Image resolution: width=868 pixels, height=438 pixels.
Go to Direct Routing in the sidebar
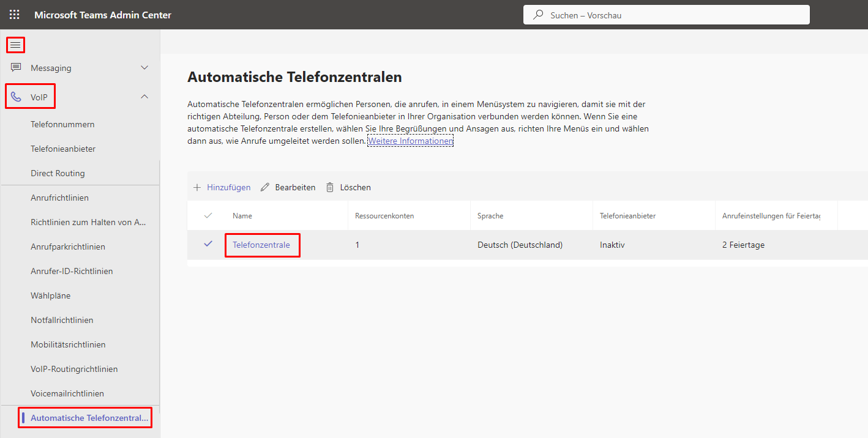tap(58, 173)
